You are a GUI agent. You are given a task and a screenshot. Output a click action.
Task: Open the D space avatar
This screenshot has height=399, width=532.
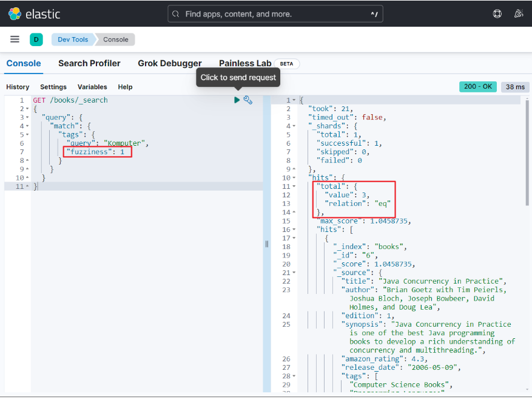coord(36,39)
